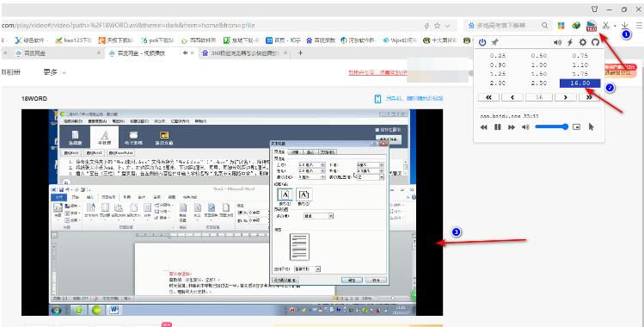Click the lightning bolt icon
The height and width of the screenshot is (327, 644).
570,42
